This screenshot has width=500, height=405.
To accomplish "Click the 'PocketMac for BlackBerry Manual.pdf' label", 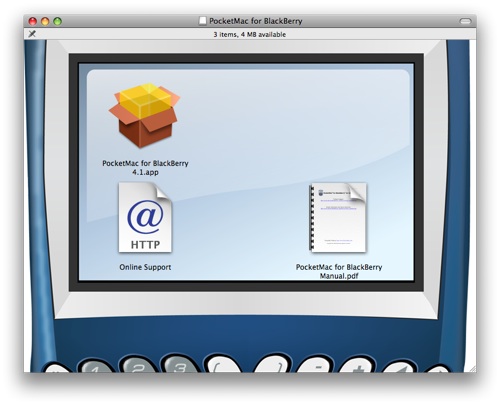I will [339, 271].
